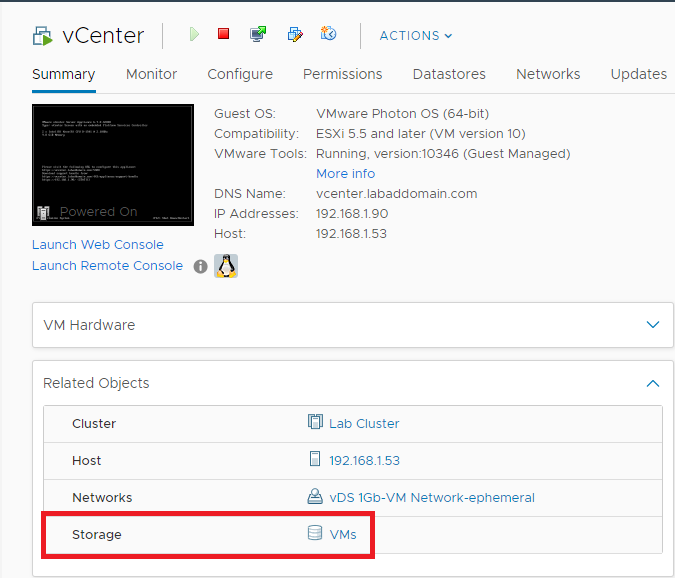Viewport: 675px width, 578px height.
Task: Switch to the Monitor tab
Action: (151, 74)
